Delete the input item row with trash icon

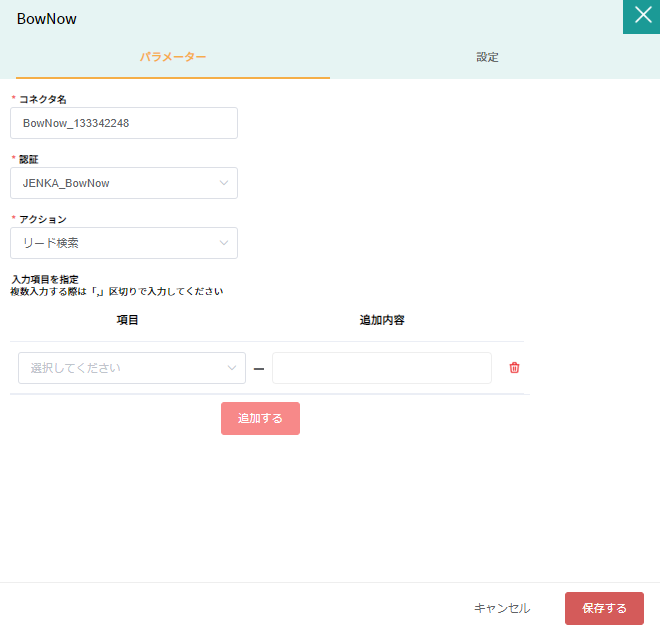pyautogui.click(x=514, y=367)
